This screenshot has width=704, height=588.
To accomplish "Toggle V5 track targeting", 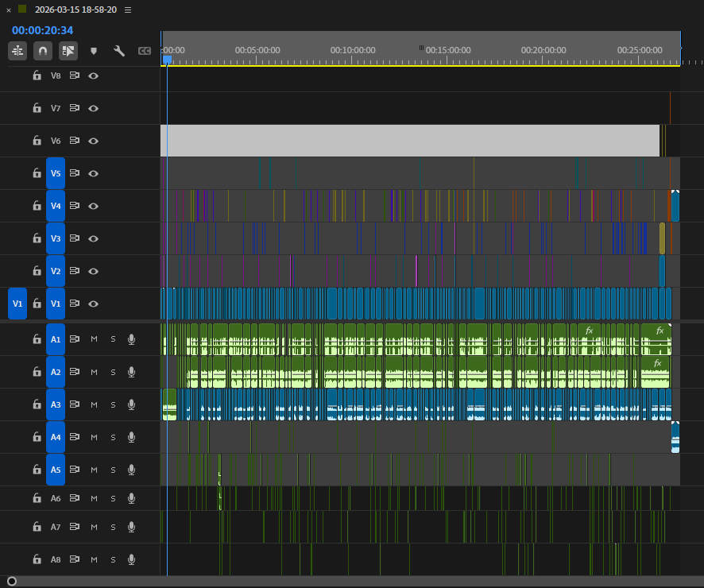I will click(x=56, y=173).
